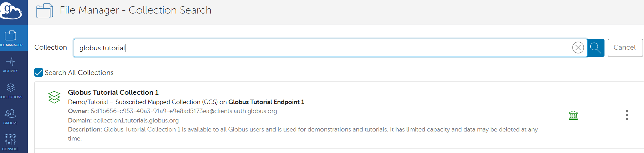Select the Globus Tutorial Collection 1 title

(113, 92)
